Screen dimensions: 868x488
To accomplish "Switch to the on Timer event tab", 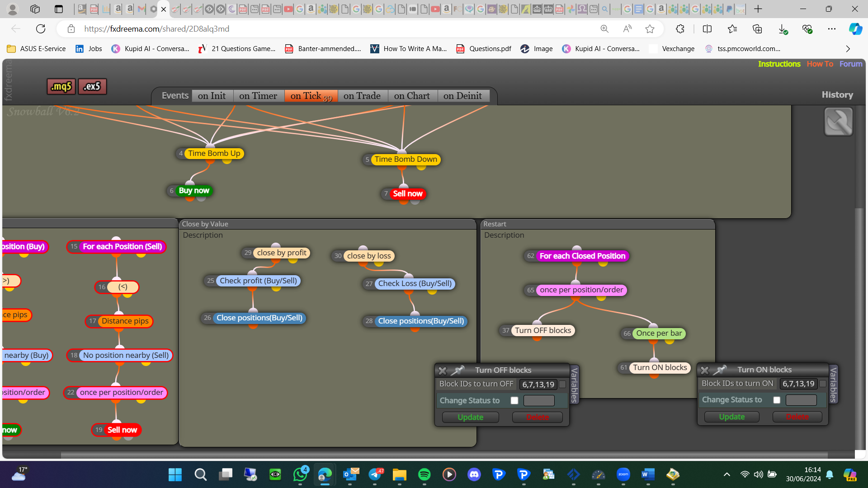I will (258, 96).
